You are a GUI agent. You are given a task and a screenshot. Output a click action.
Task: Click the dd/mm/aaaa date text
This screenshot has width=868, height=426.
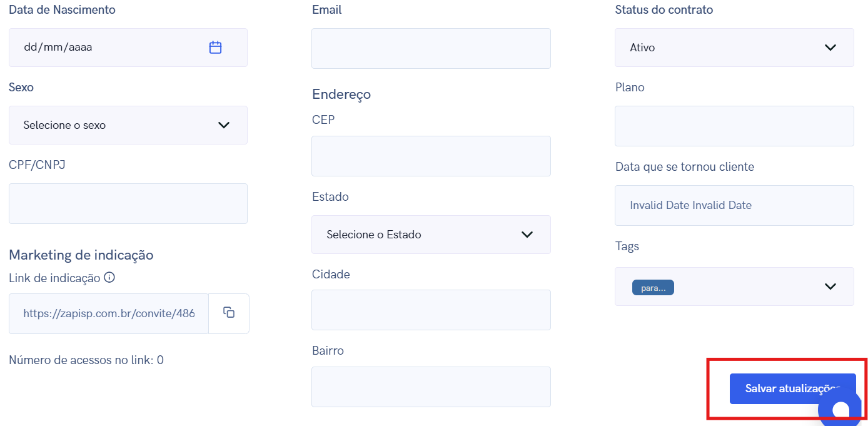click(58, 48)
